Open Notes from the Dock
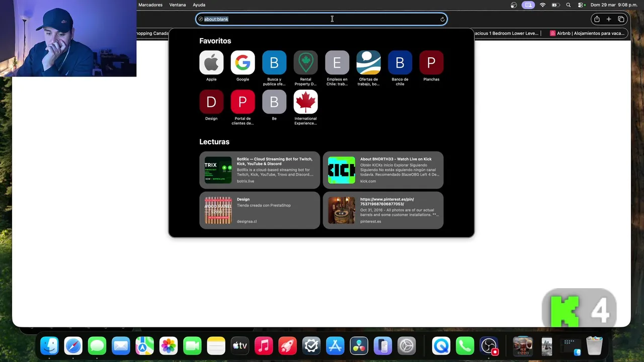 tap(216, 346)
